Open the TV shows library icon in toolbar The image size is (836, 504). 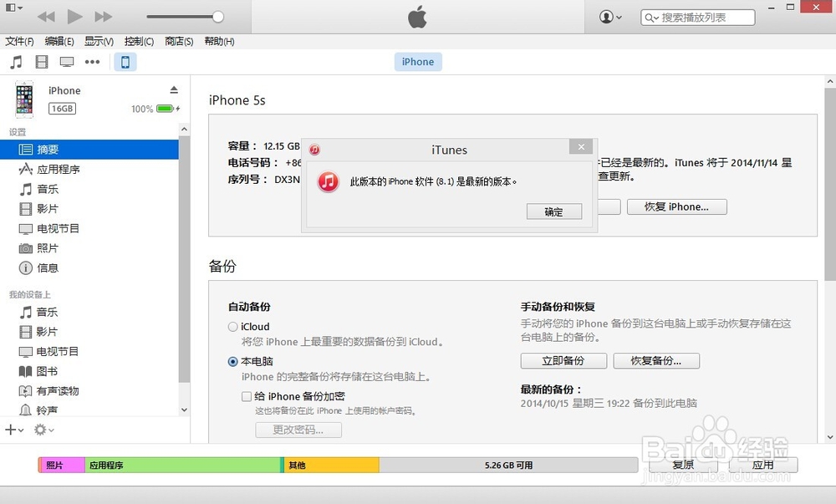(67, 63)
